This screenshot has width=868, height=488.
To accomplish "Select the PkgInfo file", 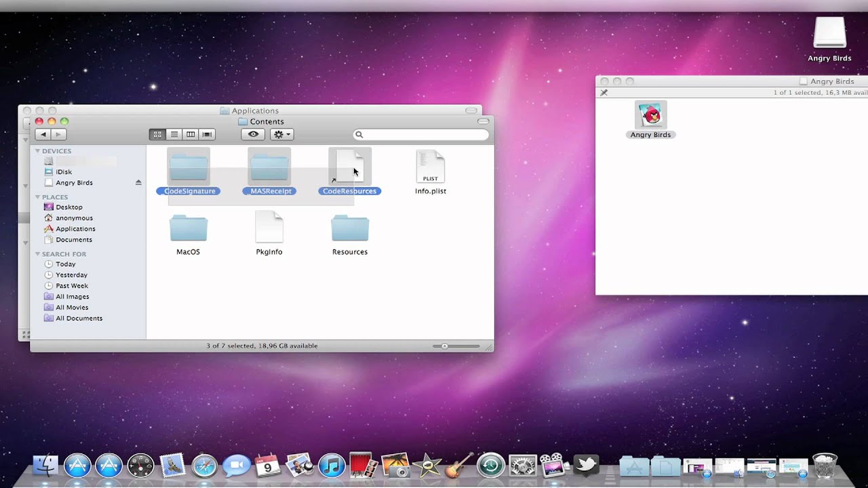I will (x=269, y=234).
